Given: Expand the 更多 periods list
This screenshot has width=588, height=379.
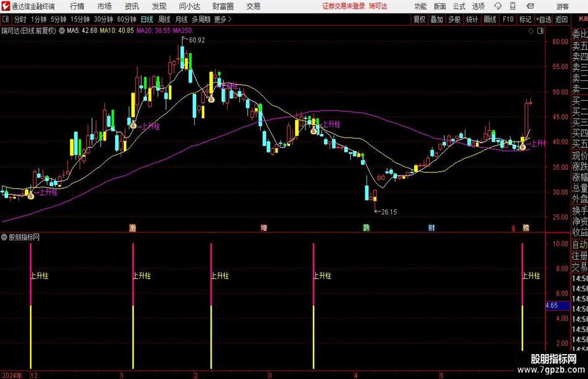Looking at the screenshot, I should click(223, 19).
